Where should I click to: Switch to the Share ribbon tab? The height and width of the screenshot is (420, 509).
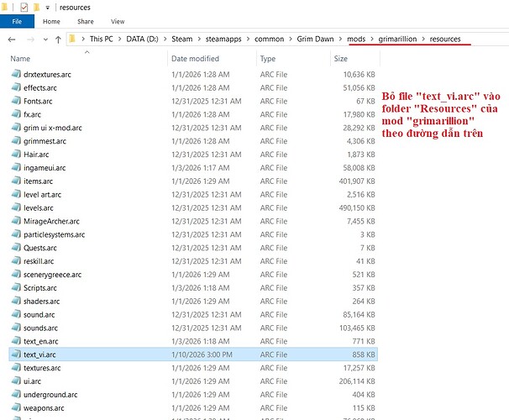coord(85,21)
